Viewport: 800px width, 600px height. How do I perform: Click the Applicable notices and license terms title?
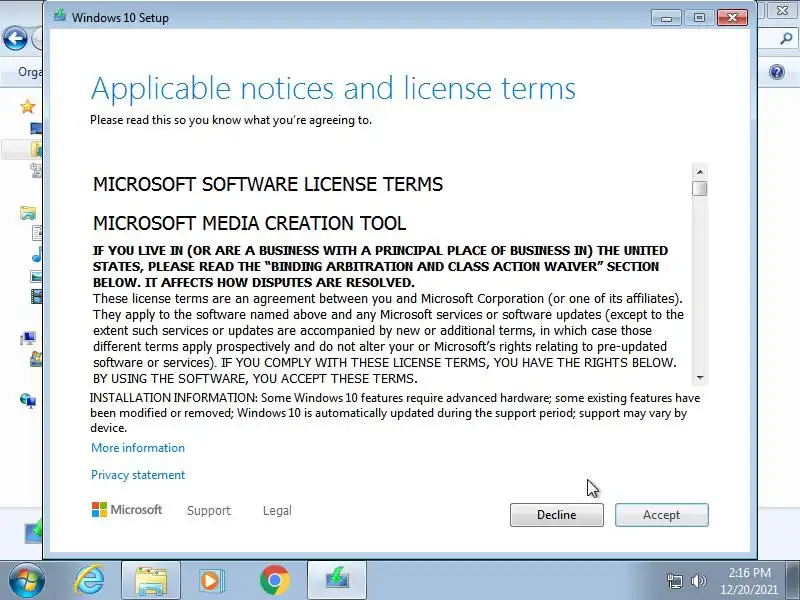click(333, 88)
